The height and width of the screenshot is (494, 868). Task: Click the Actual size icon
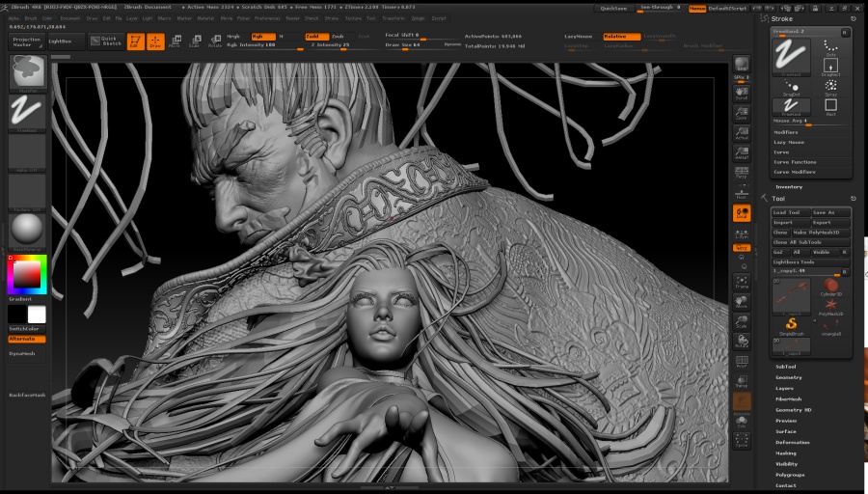tap(742, 133)
